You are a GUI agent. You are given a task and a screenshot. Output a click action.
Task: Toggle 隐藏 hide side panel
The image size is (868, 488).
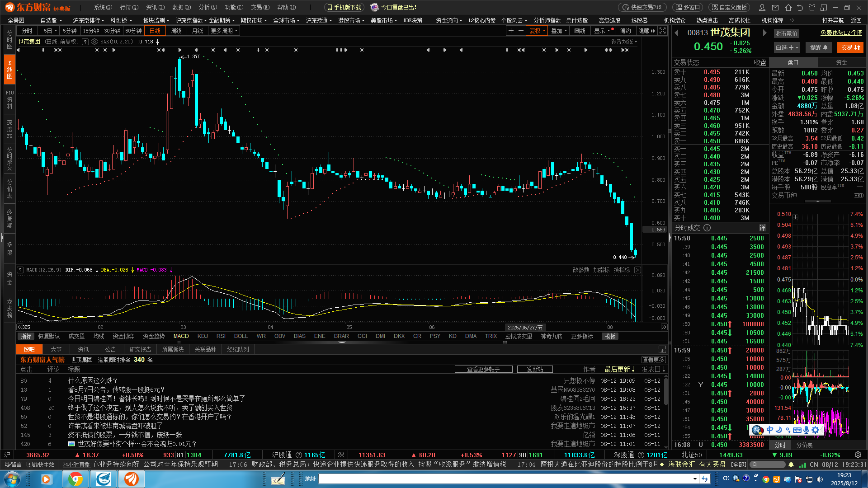pos(646,31)
